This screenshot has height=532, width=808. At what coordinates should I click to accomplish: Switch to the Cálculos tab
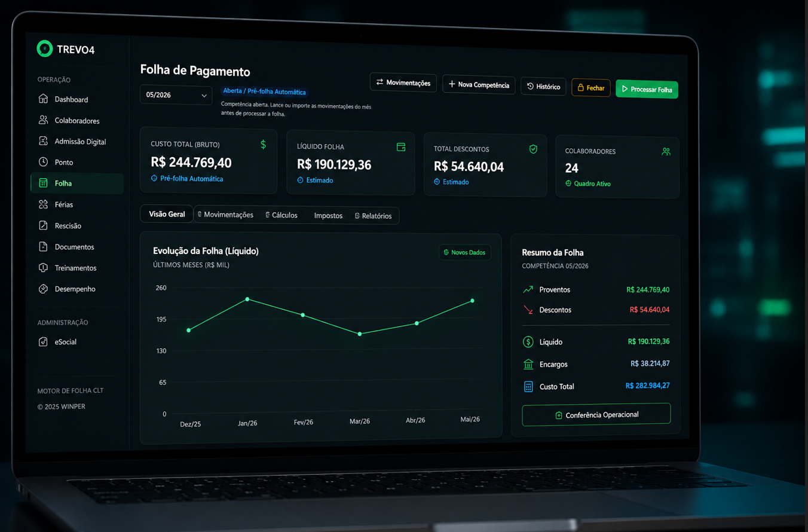[x=281, y=215]
